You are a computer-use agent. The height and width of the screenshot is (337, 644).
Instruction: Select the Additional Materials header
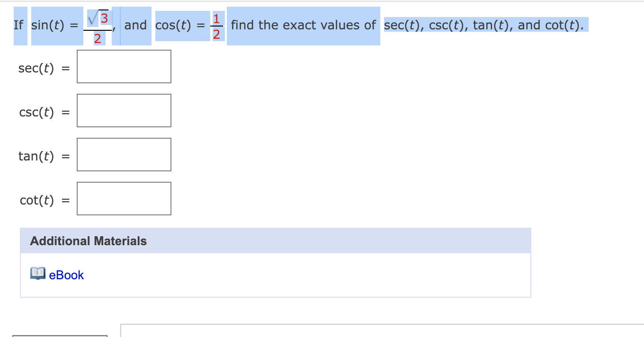(x=88, y=241)
